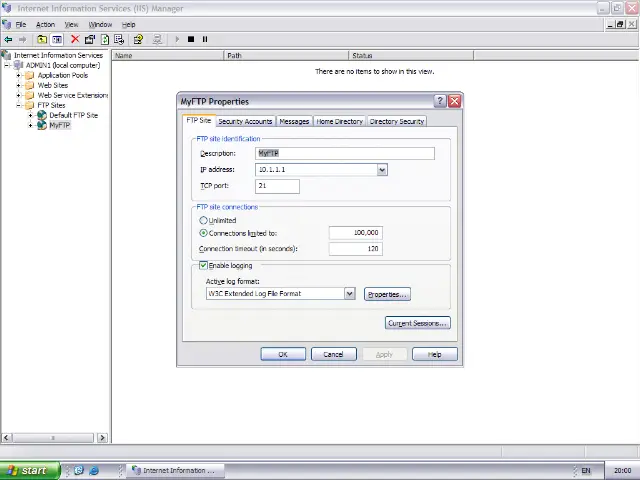Click the Refresh toolbar icon
Viewport: 640px width, 480px height.
[x=105, y=39]
